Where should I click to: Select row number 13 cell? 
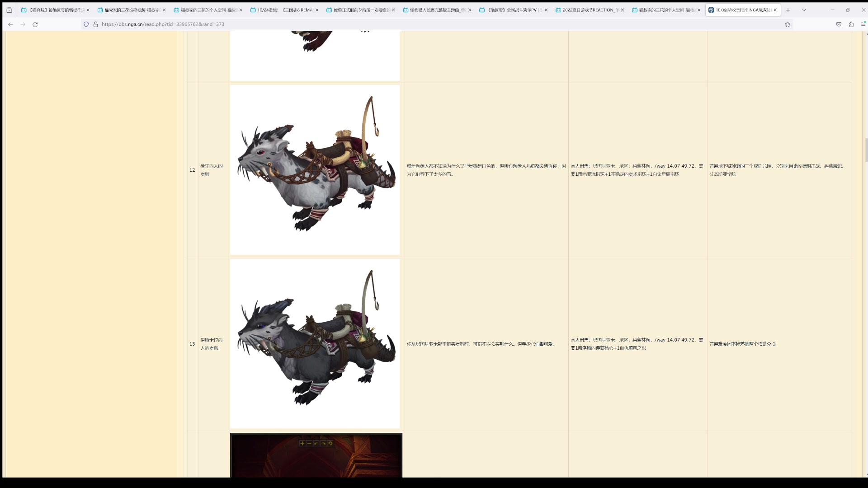tap(192, 344)
